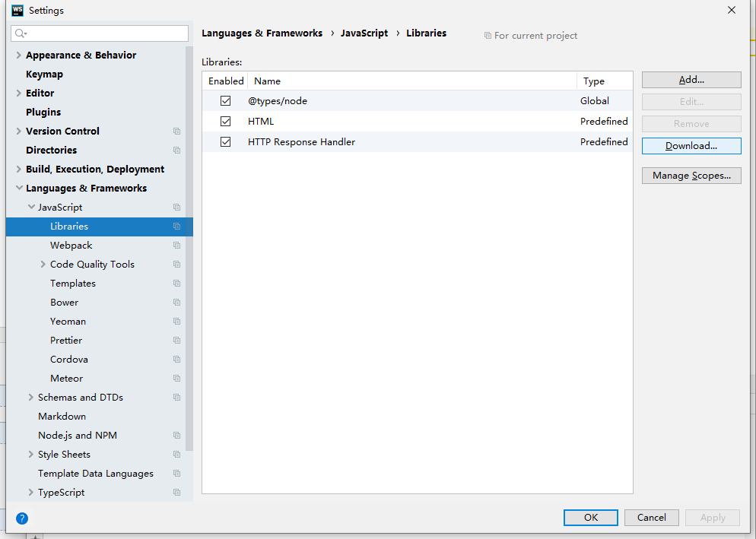Click the Edit... button
756x539 pixels.
pyautogui.click(x=691, y=102)
